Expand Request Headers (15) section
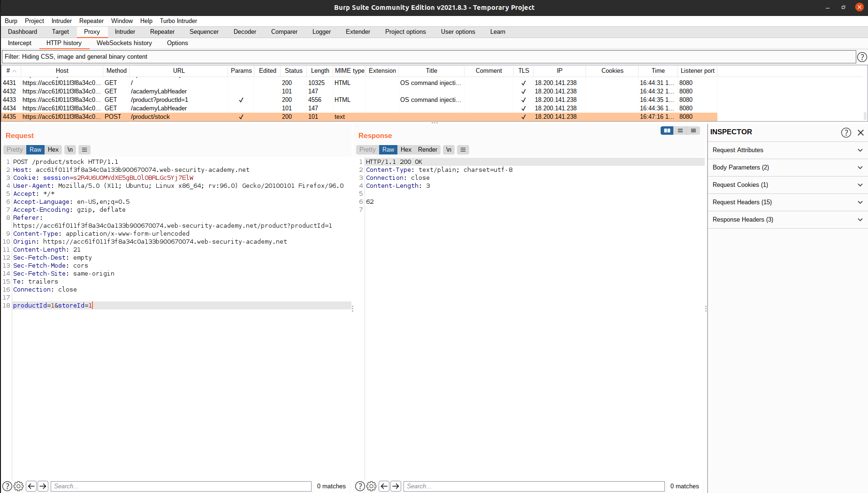Screen dimensions: 868x493 pos(788,202)
